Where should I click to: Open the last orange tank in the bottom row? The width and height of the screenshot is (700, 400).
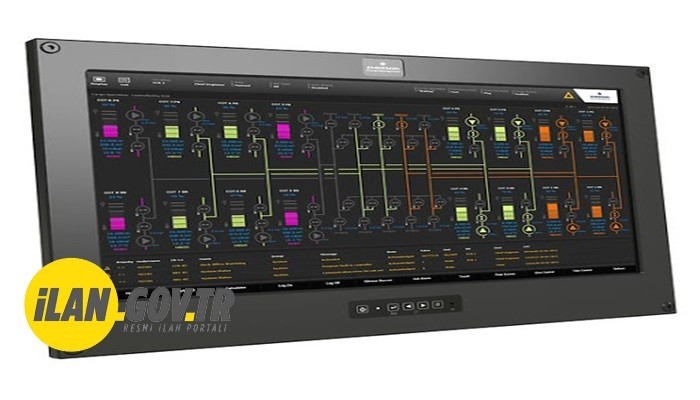click(x=596, y=212)
